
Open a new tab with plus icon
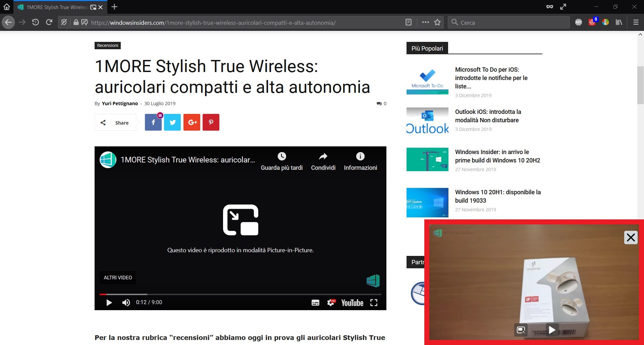114,7
